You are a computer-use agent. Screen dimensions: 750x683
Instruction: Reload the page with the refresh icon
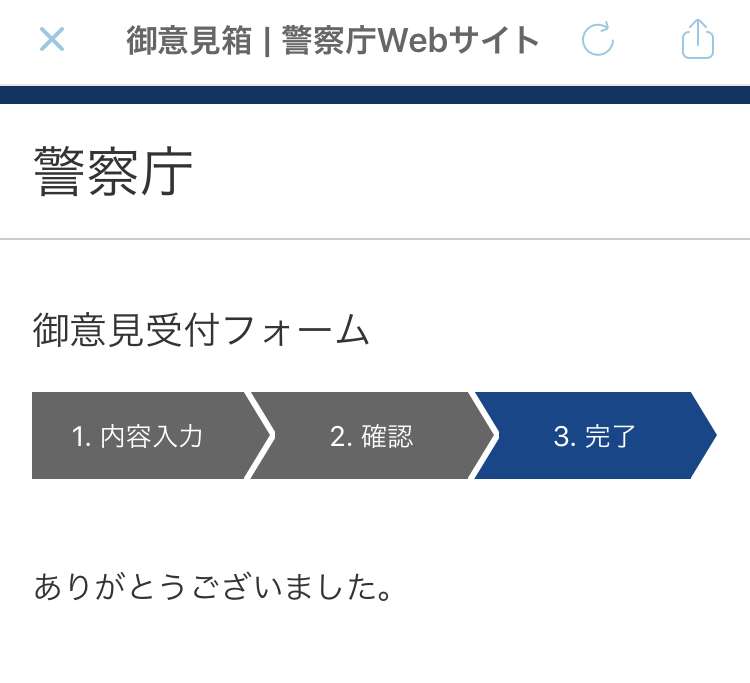[x=597, y=40]
